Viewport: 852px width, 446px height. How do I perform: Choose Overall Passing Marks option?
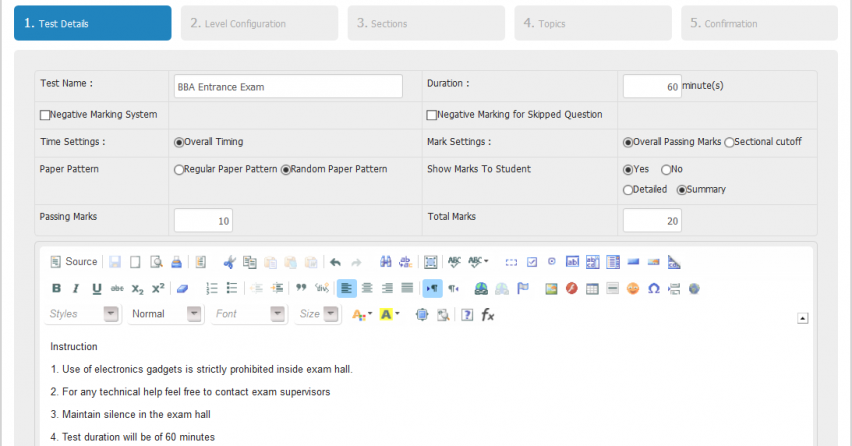pyautogui.click(x=628, y=142)
